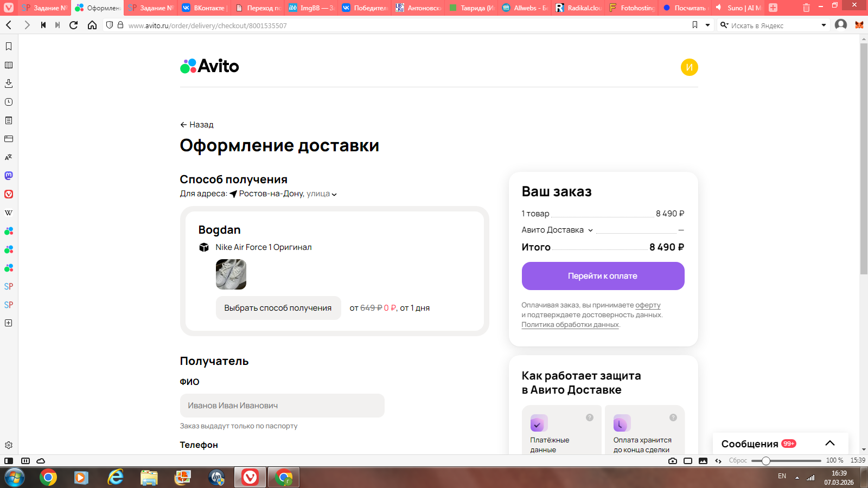Click the capture page camera icon
The image size is (868, 488).
point(673,461)
